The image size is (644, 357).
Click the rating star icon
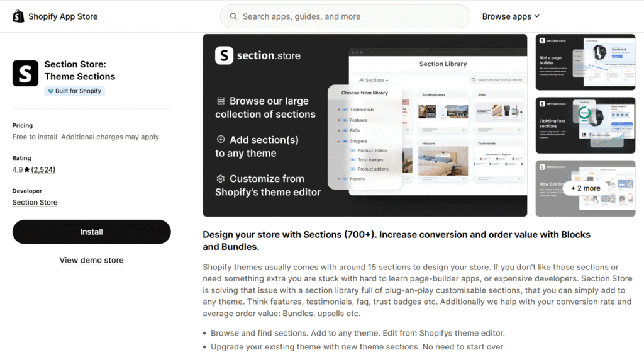click(x=27, y=169)
